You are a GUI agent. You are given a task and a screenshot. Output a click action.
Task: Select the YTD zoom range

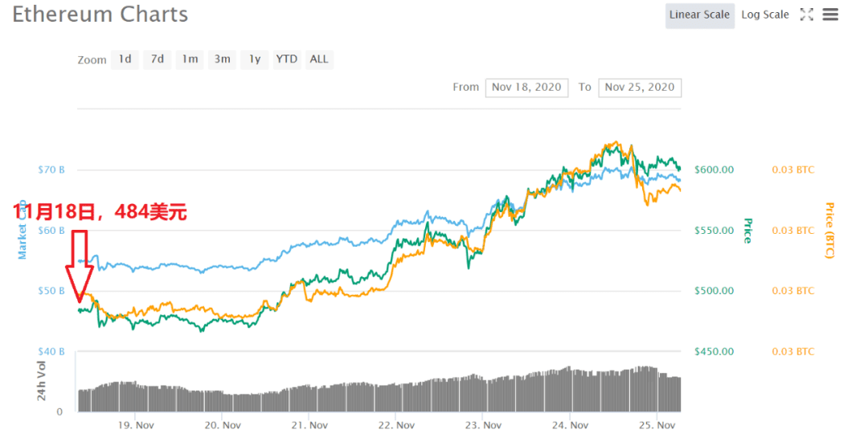(x=287, y=59)
